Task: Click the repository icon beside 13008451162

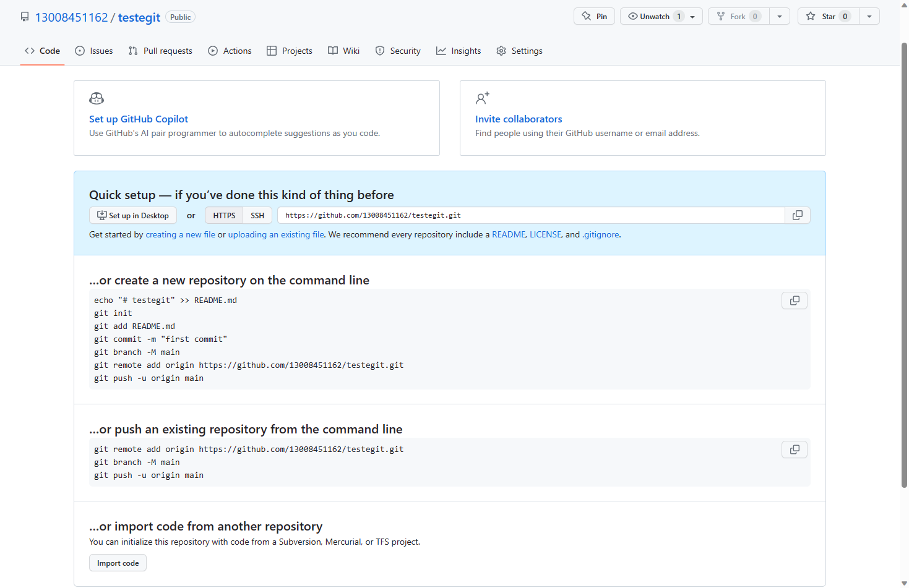Action: 25,17
